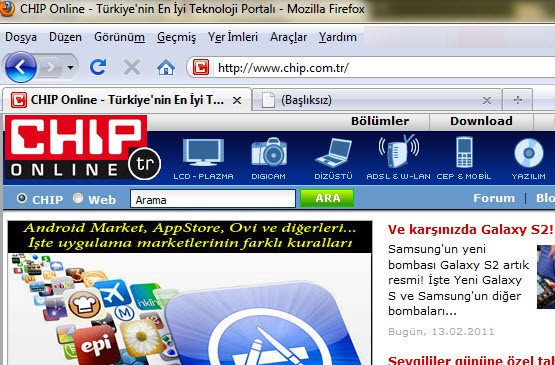The height and width of the screenshot is (365, 555).
Task: Open the Düzen menu
Action: tap(65, 37)
